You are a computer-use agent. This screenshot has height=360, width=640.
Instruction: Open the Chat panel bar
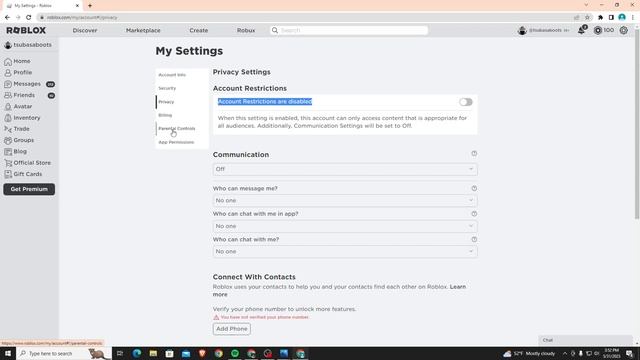pyautogui.click(x=585, y=340)
